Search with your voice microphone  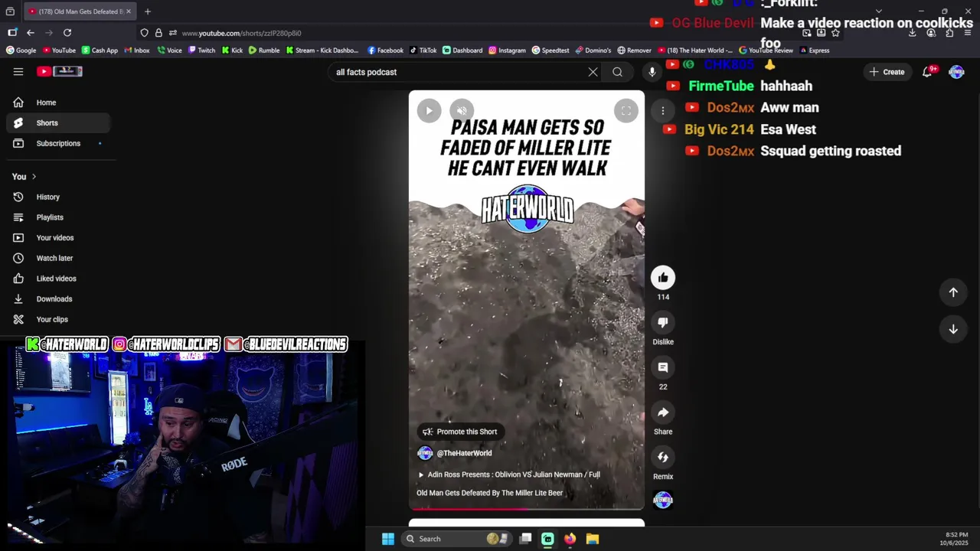pyautogui.click(x=652, y=72)
